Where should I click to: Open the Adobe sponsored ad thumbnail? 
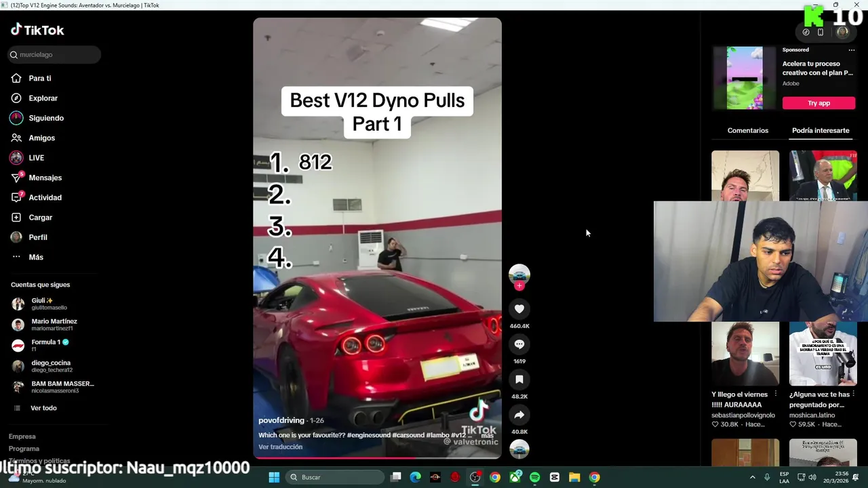(x=745, y=78)
